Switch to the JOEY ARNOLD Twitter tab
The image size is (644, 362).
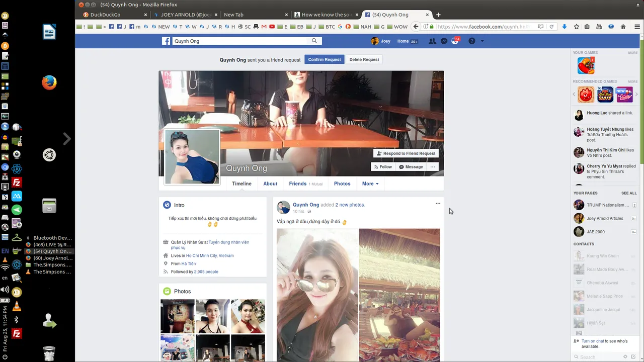pos(185,15)
